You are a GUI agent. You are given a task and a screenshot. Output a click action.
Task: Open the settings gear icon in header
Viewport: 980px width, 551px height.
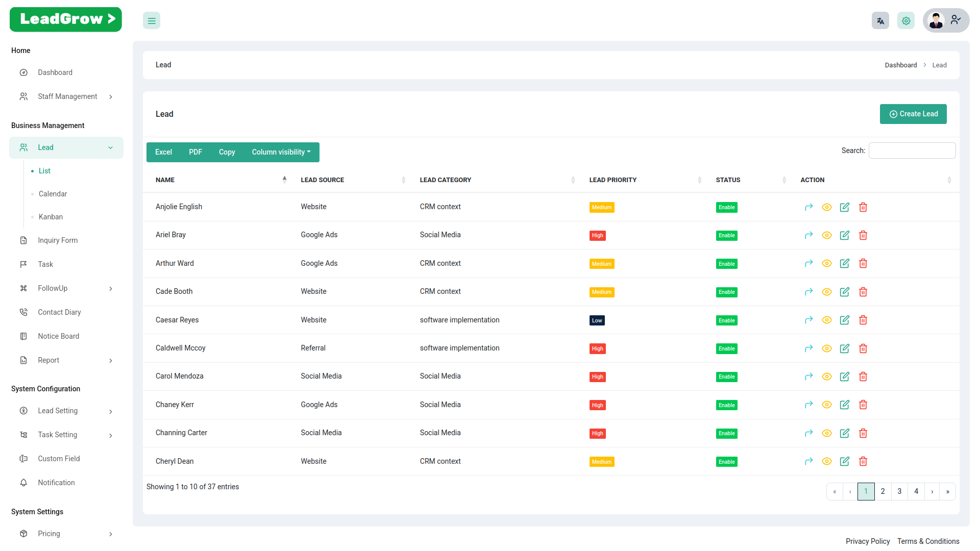[x=905, y=21]
